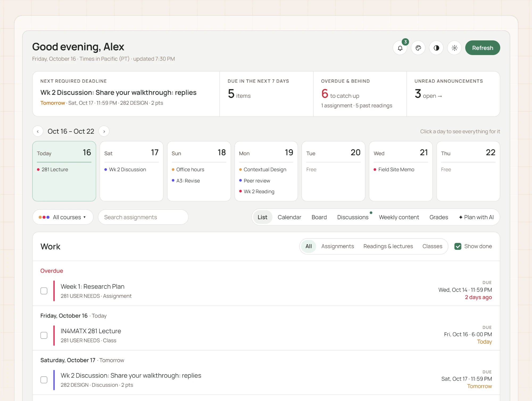Image resolution: width=532 pixels, height=401 pixels.
Task: Check off Week 1: Research Plan
Action: (44, 291)
